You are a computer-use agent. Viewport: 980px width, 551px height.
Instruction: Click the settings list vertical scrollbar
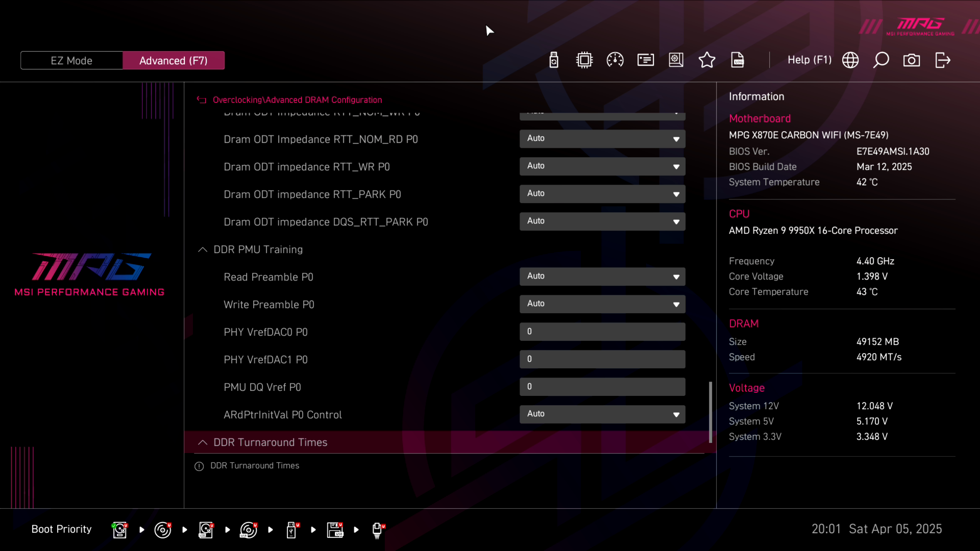tap(710, 412)
